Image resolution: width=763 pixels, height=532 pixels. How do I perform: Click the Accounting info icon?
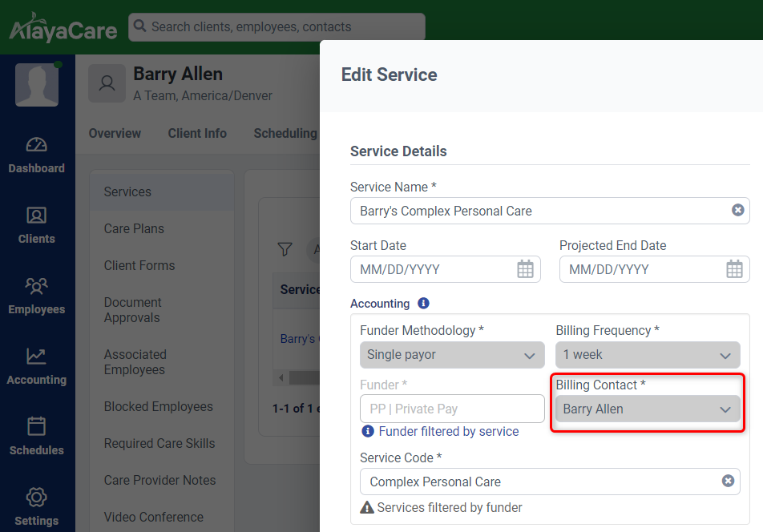click(x=423, y=304)
